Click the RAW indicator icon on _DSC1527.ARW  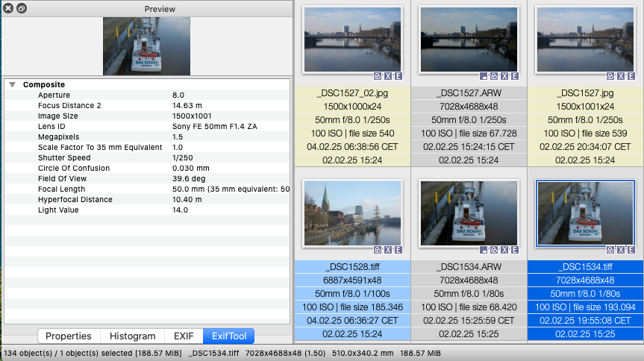[x=485, y=76]
